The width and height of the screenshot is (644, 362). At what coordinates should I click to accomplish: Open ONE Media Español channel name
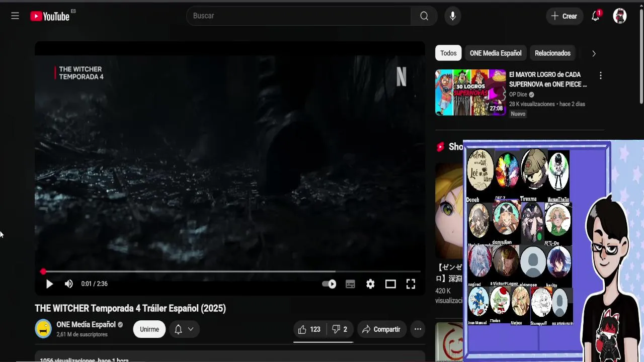(86, 325)
